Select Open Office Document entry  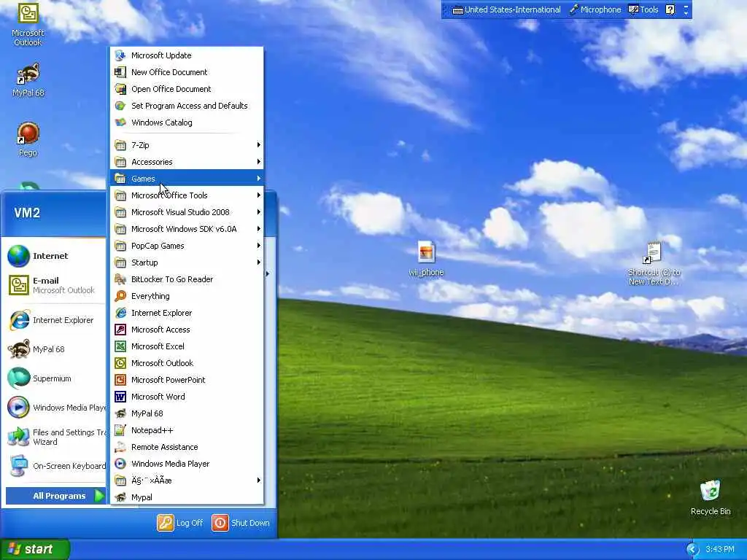[x=187, y=89]
